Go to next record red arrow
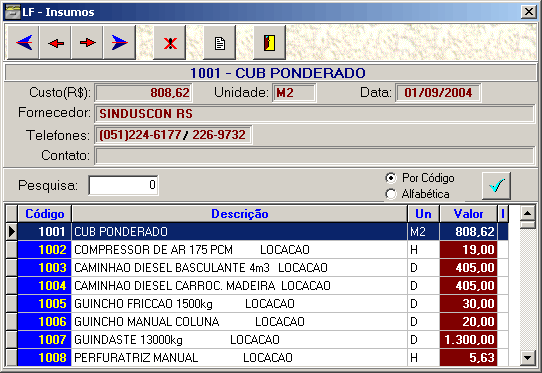This screenshot has width=542, height=373. tap(87, 43)
